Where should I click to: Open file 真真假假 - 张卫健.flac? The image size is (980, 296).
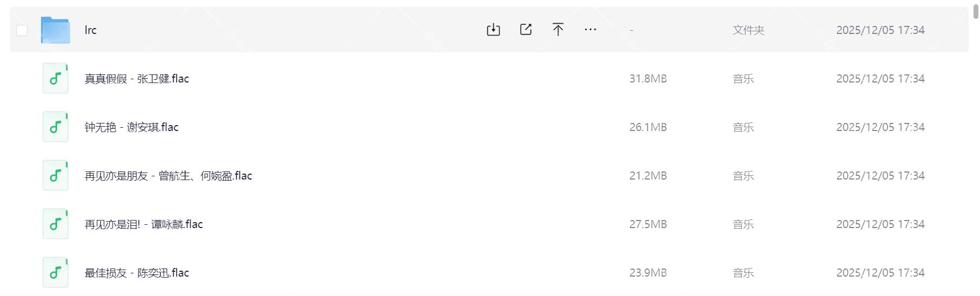tap(136, 79)
